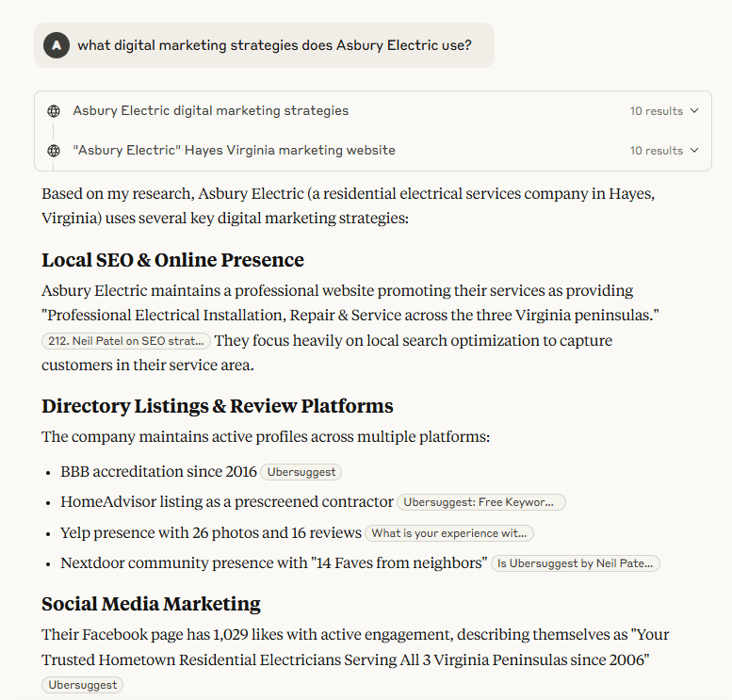Click "They focus heavily on local search" sentence

coord(327,352)
